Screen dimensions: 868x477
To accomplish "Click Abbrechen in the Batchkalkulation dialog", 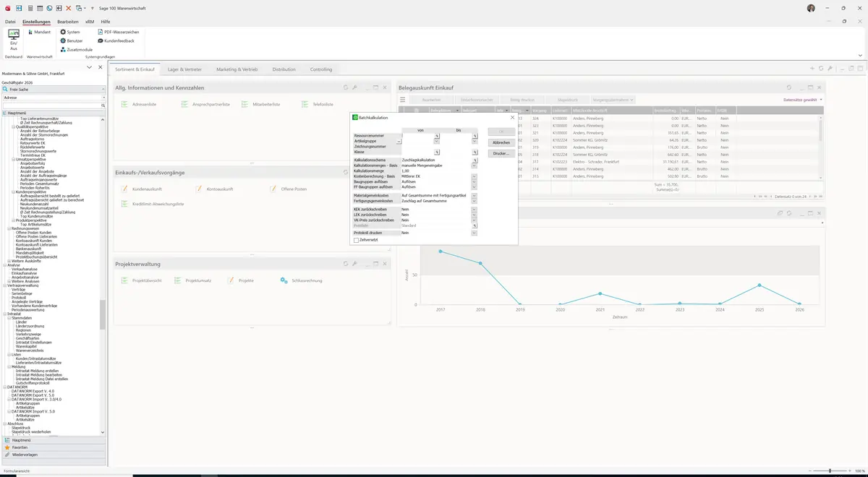I will 501,142.
